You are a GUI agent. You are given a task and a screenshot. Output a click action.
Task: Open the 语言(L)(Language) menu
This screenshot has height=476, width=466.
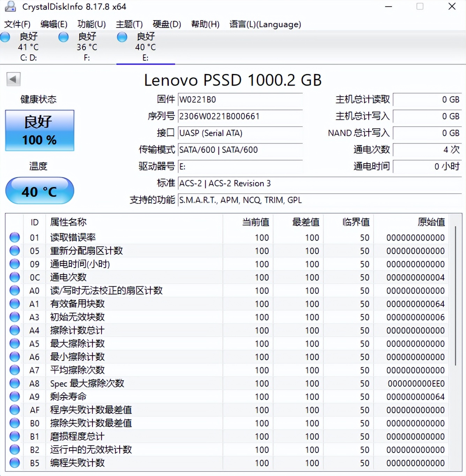pos(265,24)
